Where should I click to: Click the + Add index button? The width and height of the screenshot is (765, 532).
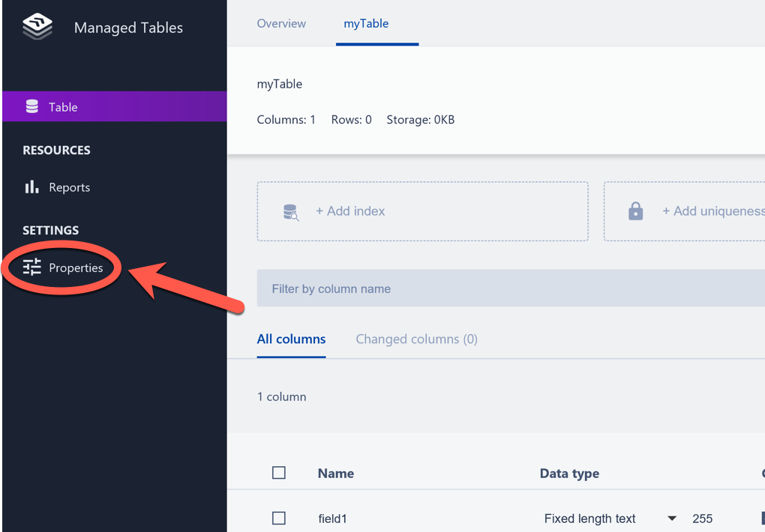coord(350,211)
